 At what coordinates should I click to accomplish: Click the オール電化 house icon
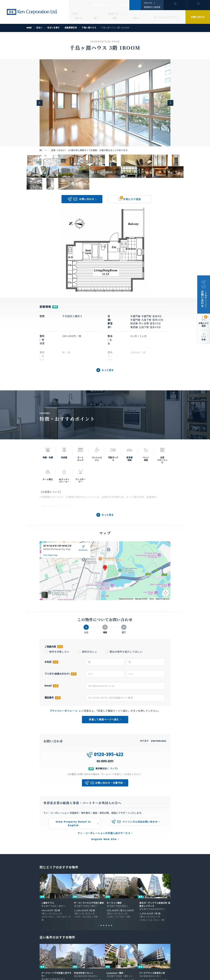click(x=48, y=472)
